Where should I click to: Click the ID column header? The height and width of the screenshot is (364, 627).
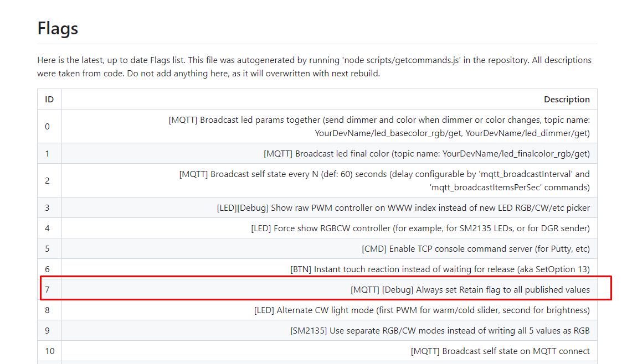click(x=49, y=100)
